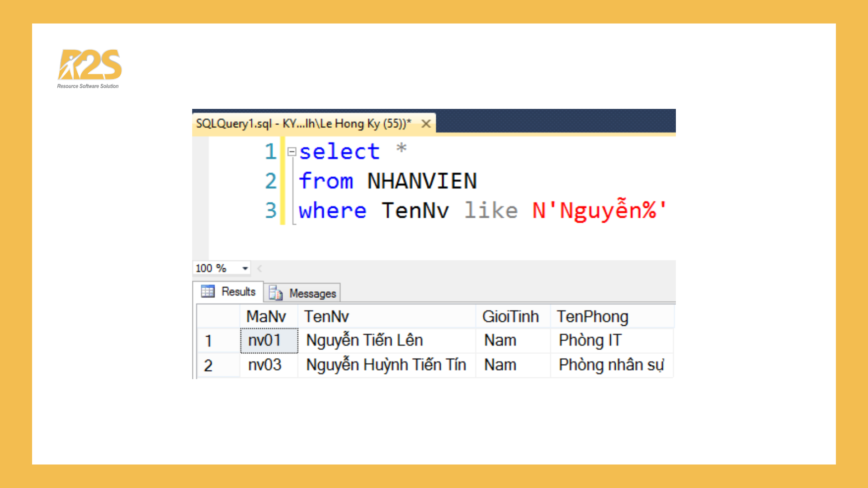Select the MaNv column header
This screenshot has width=868, height=488.
266,316
